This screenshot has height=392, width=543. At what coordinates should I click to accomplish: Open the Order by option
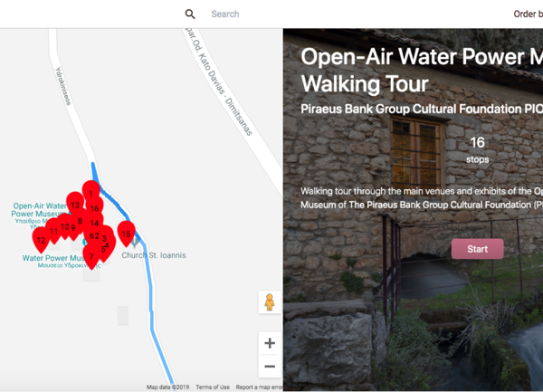point(529,14)
